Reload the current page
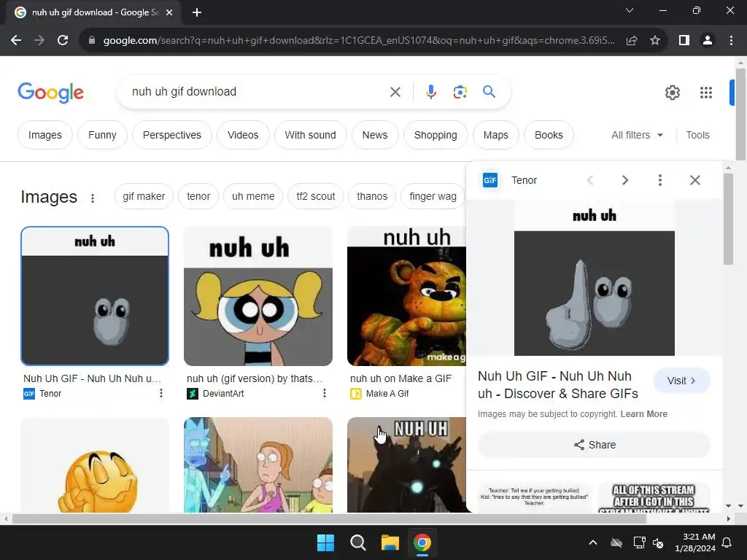This screenshot has width=747, height=560. click(63, 41)
